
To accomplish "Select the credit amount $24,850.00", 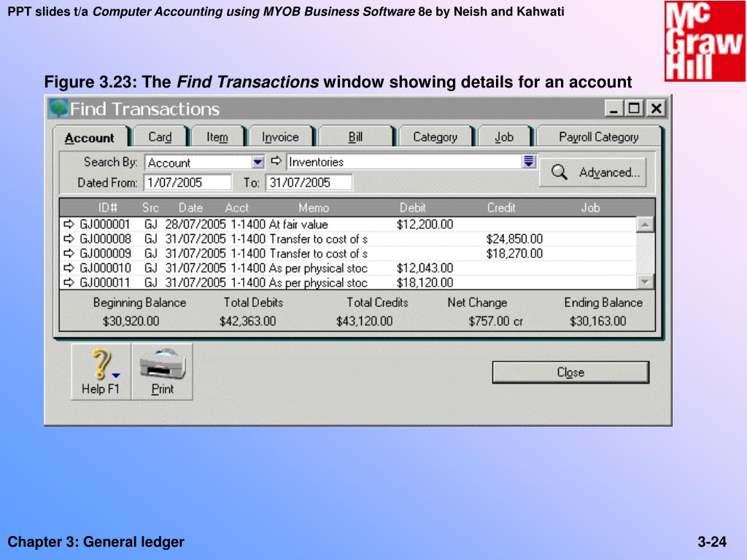I will coord(514,239).
